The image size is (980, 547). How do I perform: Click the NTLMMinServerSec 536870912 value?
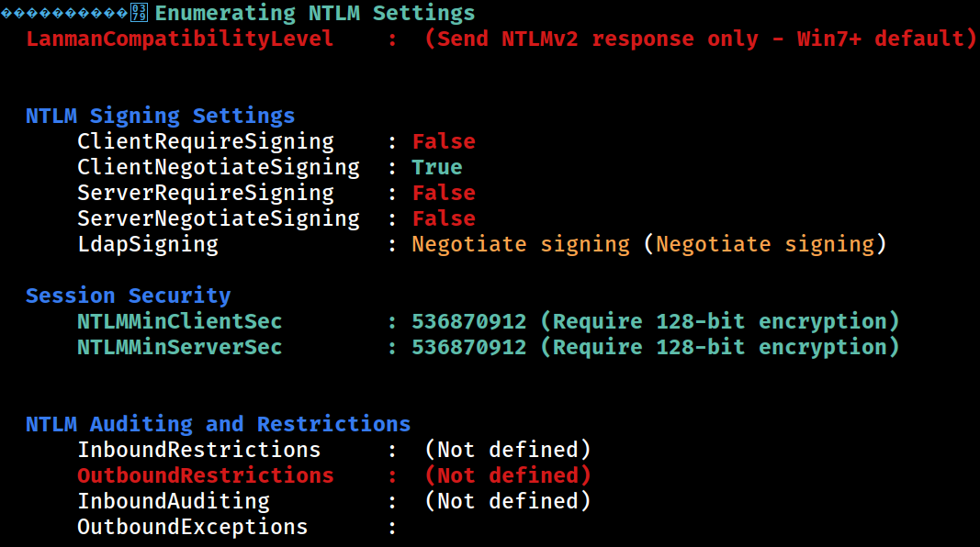[468, 347]
